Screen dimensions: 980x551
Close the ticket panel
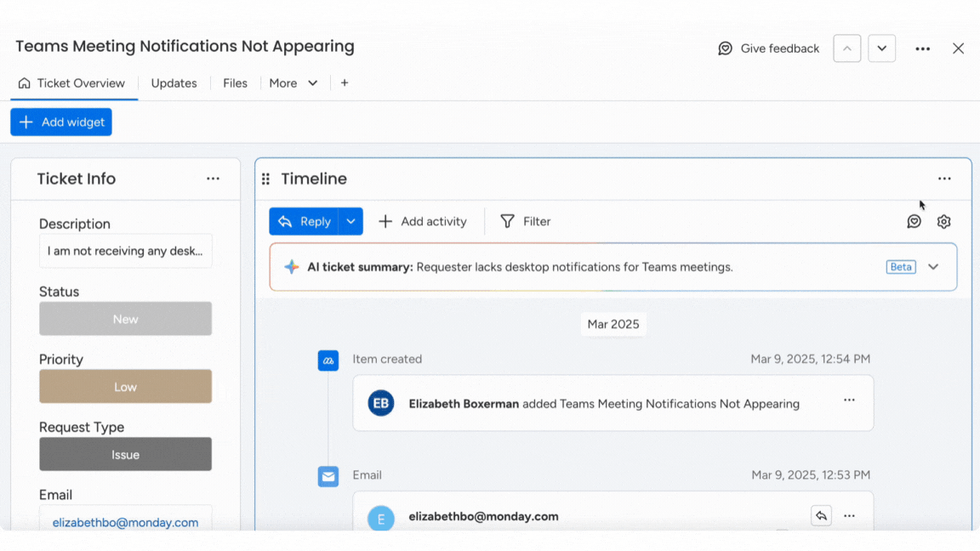click(x=958, y=48)
